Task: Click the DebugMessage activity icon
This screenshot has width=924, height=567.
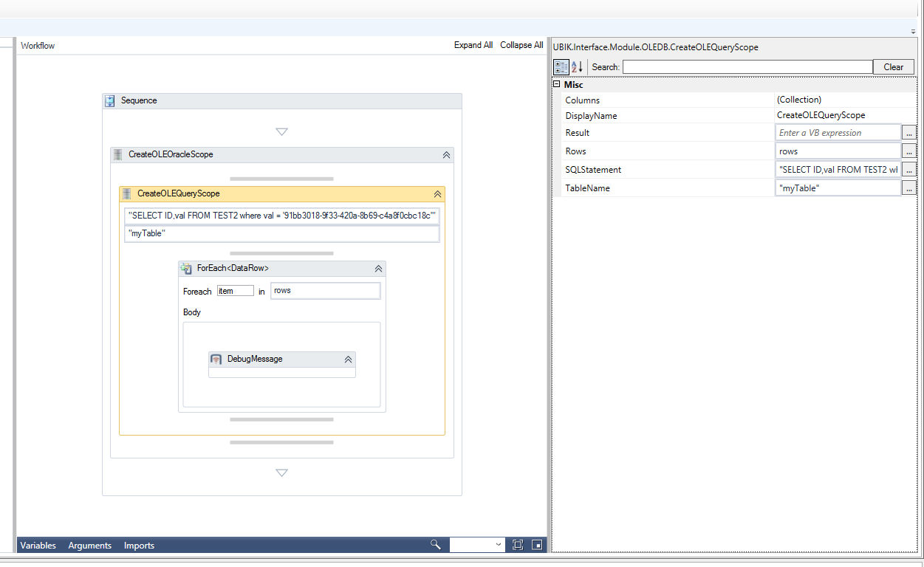Action: [216, 360]
